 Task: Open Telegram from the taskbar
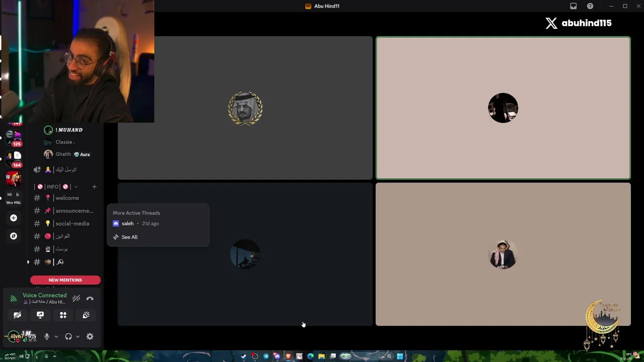tap(266, 356)
